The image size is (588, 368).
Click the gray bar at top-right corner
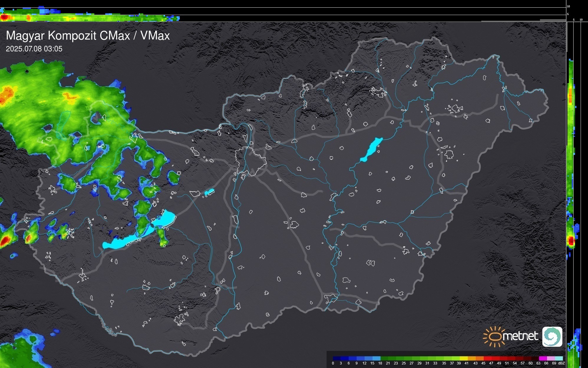pos(553,20)
